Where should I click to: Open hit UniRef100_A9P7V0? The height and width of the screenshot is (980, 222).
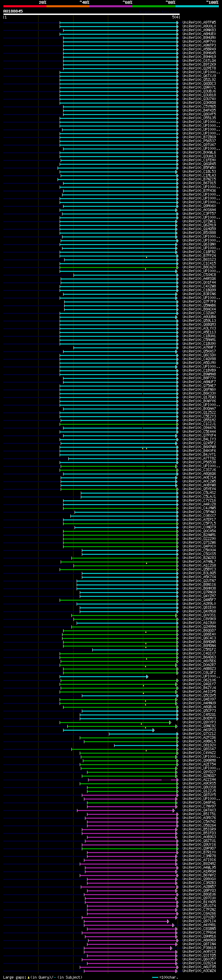pos(199,41)
